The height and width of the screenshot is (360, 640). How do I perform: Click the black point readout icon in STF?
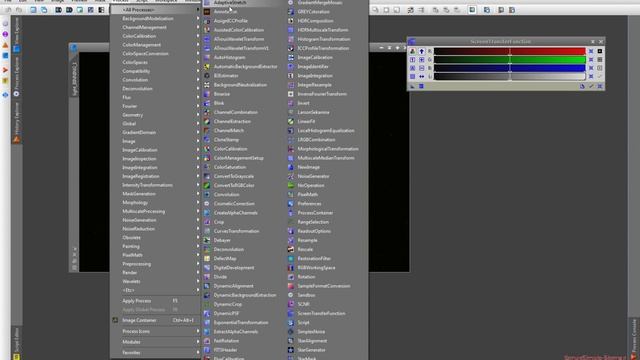pyautogui.click(x=600, y=51)
